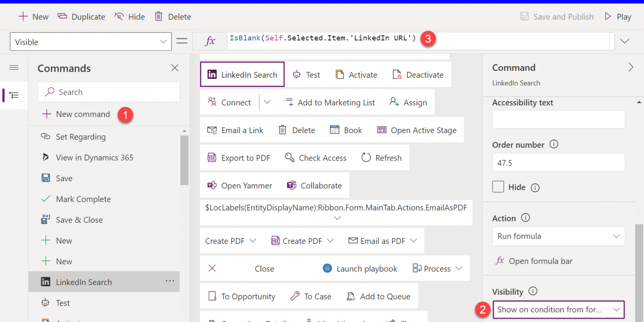Click the Refresh command
This screenshot has width=644, height=322.
tap(382, 158)
